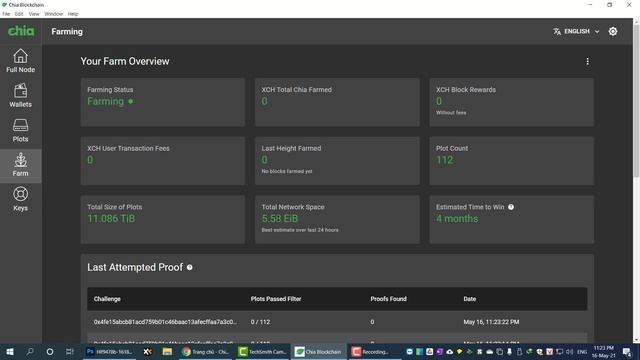Open Cortana circle on taskbar

coord(50,351)
